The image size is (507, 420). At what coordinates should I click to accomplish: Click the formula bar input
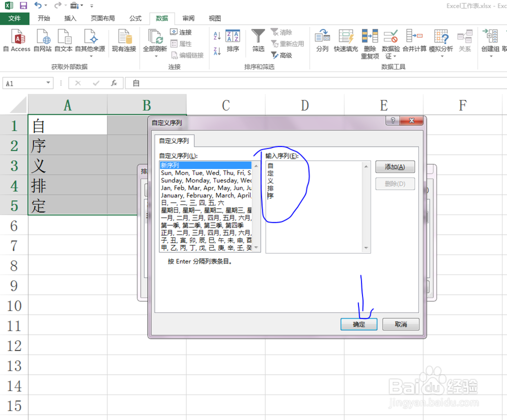coord(316,83)
